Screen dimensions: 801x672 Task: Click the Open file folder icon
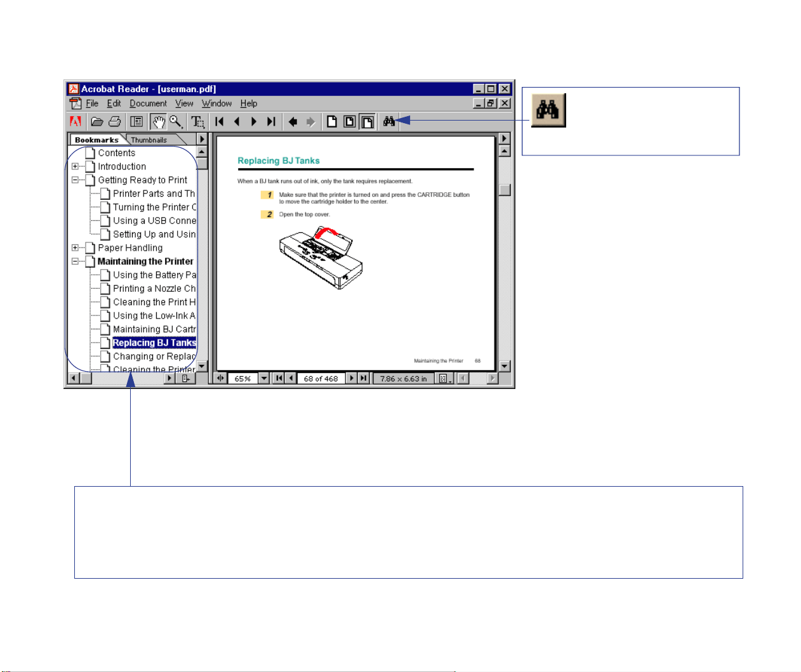97,121
